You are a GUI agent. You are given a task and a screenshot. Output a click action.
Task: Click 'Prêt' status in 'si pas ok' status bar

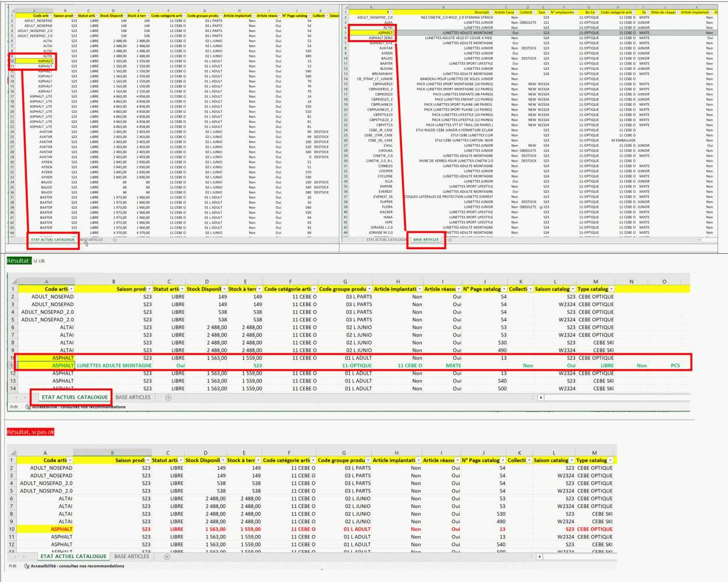(13, 566)
